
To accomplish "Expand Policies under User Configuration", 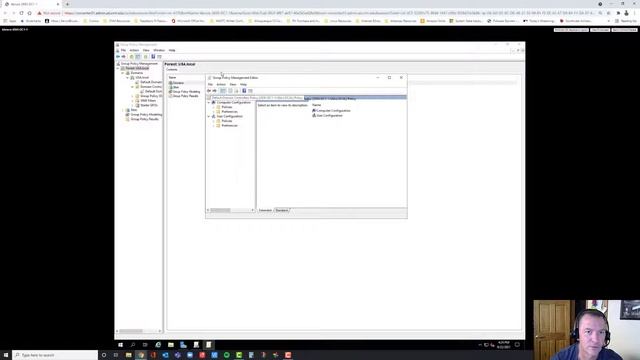I will click(x=214, y=121).
